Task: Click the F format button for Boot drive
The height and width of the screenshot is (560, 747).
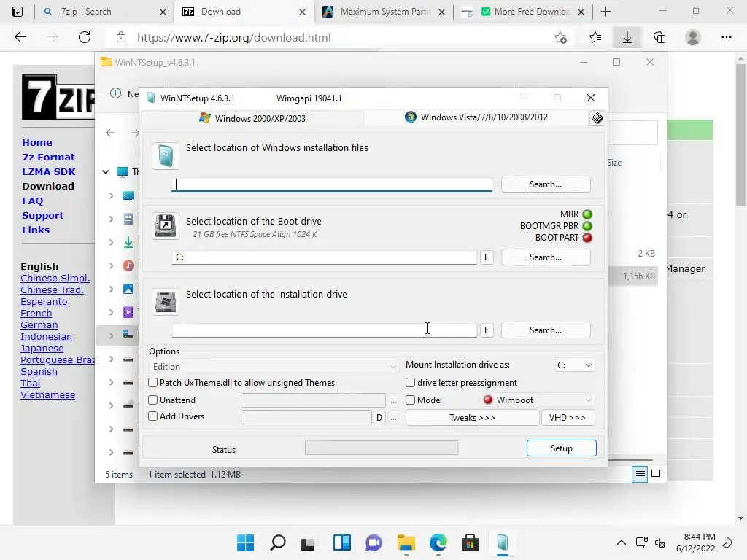Action: coord(487,257)
